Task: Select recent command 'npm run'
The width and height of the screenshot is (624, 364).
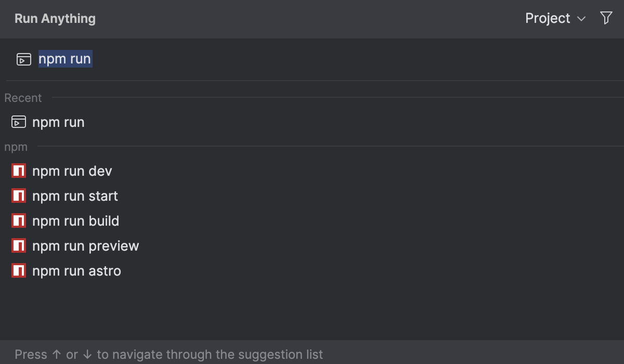Action: click(x=58, y=122)
